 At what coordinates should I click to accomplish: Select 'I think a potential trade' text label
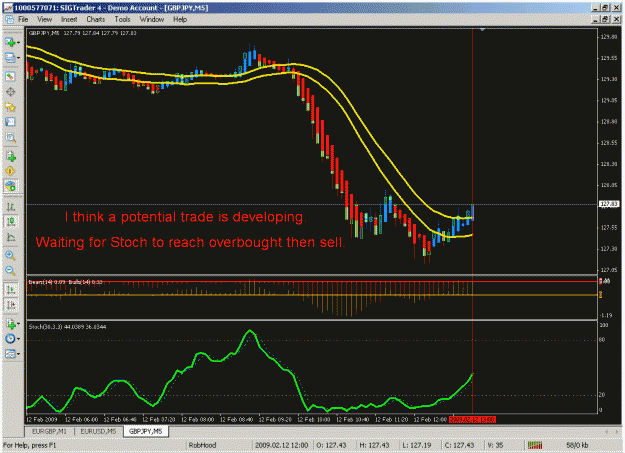click(x=186, y=217)
